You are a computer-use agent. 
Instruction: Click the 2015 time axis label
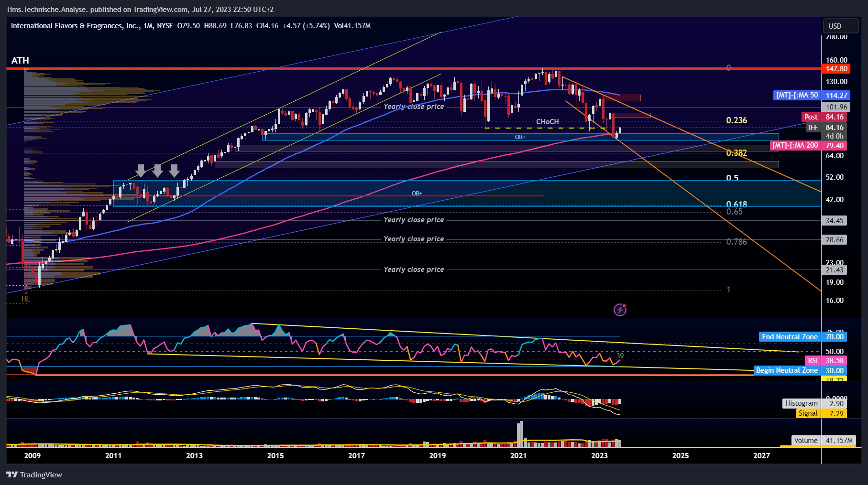tap(275, 455)
